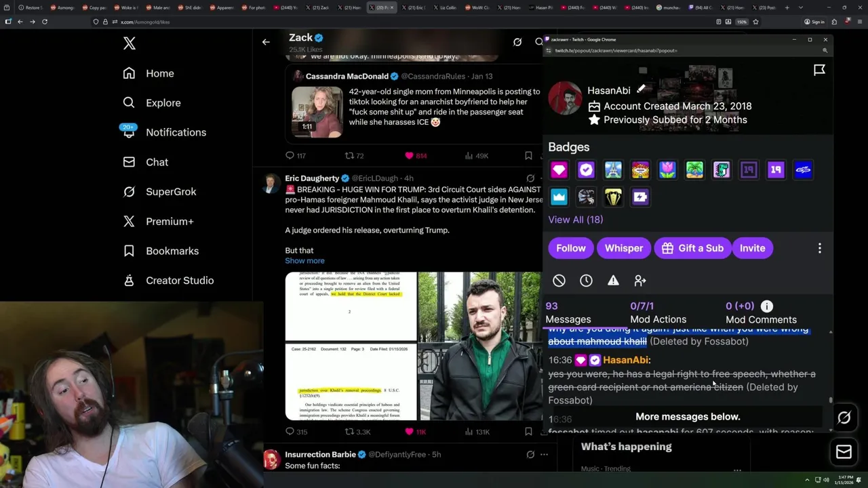Open Explore in X sidebar
The image size is (868, 488).
(x=152, y=103)
